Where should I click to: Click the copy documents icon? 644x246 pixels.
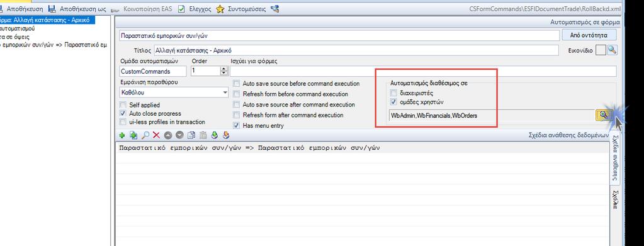point(191,135)
